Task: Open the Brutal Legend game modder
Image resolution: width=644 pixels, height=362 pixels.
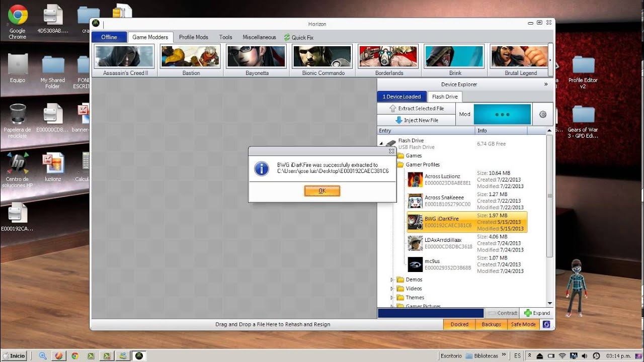Action: click(x=520, y=60)
